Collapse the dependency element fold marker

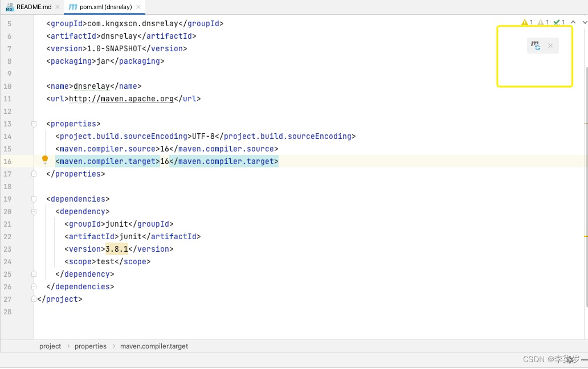point(34,211)
